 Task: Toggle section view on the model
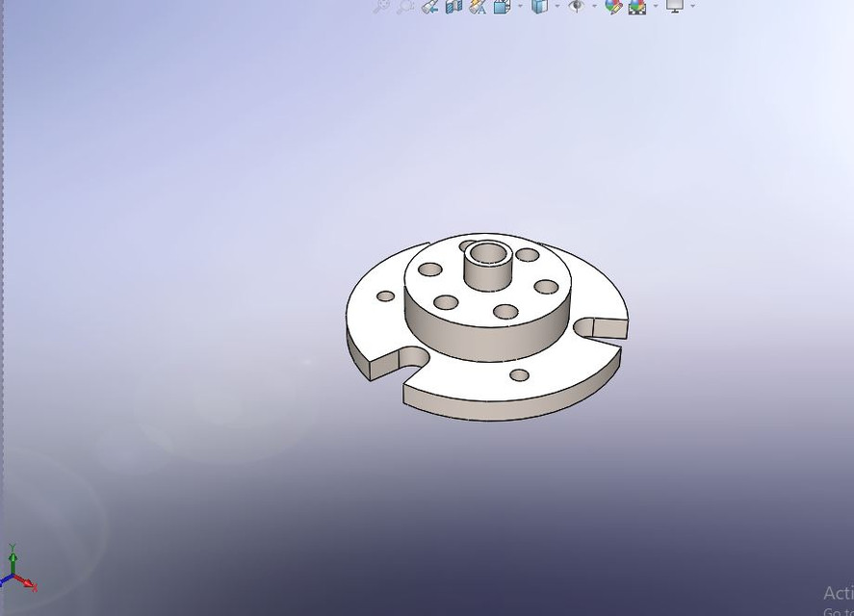[453, 7]
